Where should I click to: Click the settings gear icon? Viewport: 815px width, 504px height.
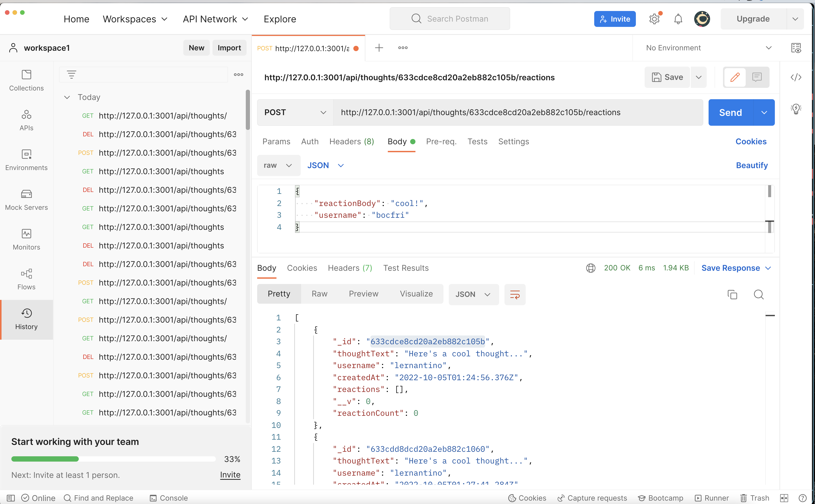(654, 19)
